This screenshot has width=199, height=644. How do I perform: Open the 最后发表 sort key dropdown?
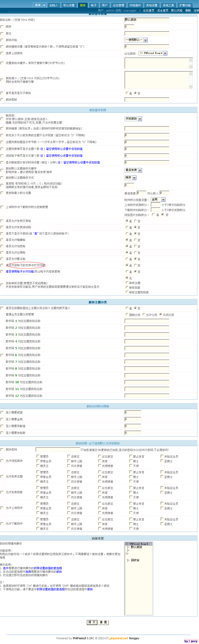(133, 170)
